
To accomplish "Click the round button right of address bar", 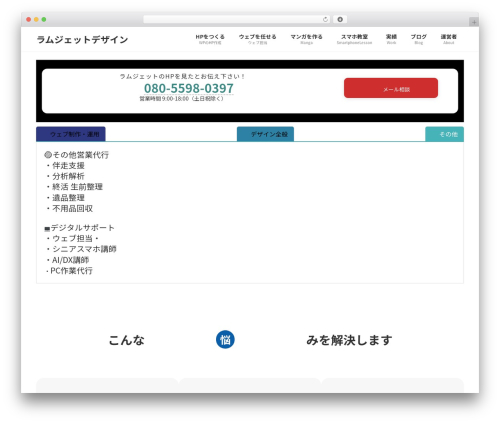I will (x=340, y=20).
